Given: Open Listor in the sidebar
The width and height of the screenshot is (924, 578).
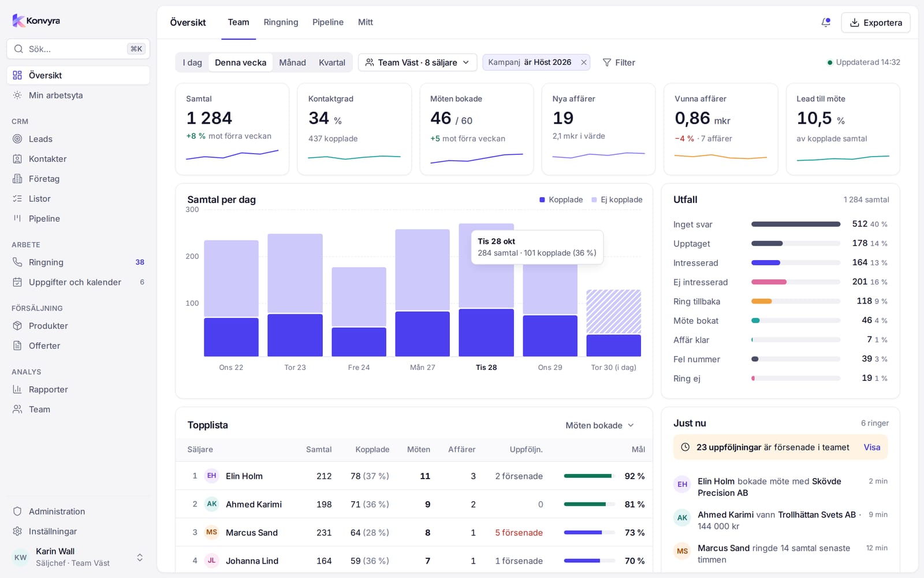Looking at the screenshot, I should [x=78, y=199].
